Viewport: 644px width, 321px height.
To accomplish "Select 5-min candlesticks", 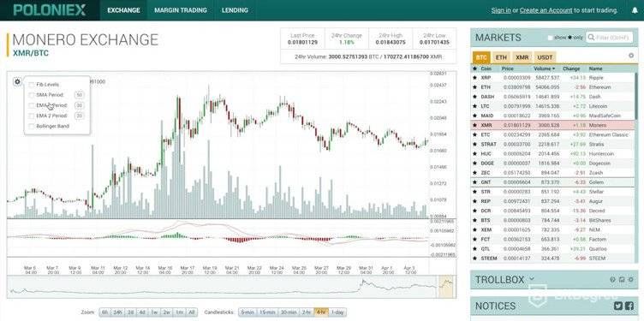I will tap(247, 312).
